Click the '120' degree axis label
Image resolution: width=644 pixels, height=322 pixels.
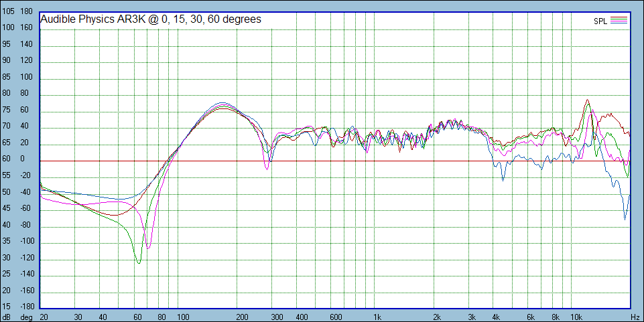pyautogui.click(x=26, y=61)
